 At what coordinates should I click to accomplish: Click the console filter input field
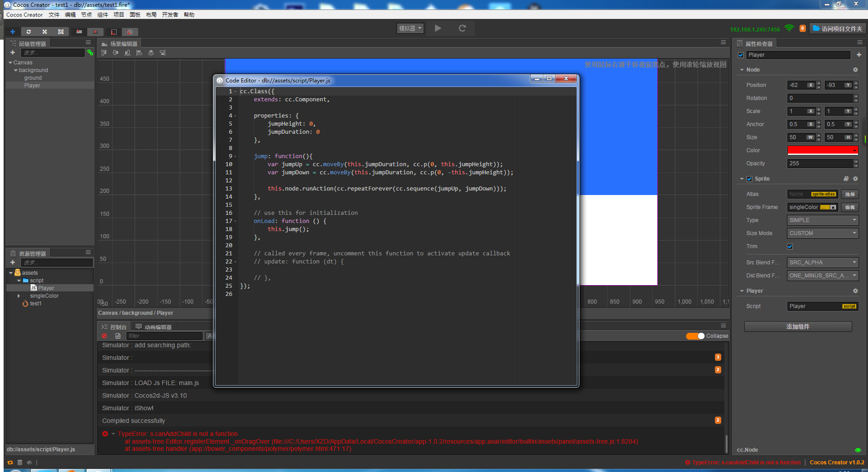click(164, 336)
